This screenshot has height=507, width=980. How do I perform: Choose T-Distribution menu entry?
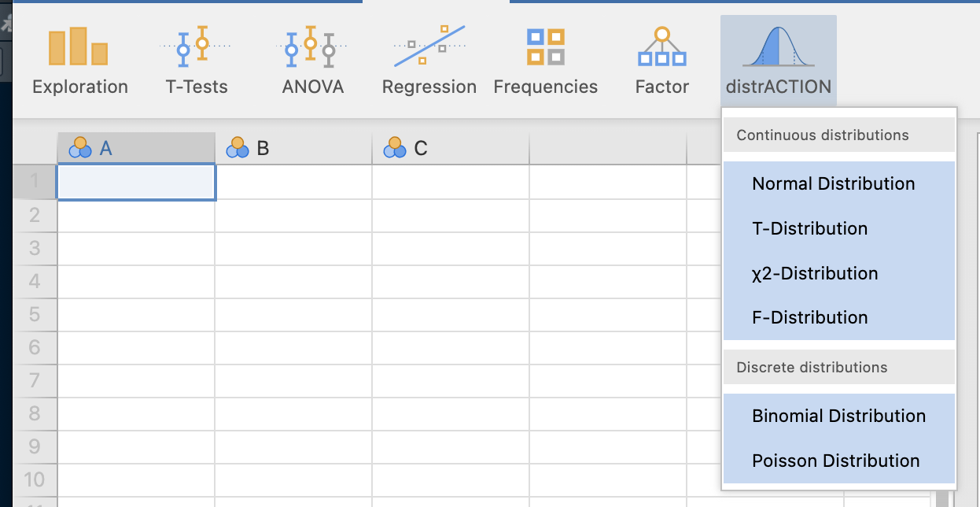[x=809, y=228]
